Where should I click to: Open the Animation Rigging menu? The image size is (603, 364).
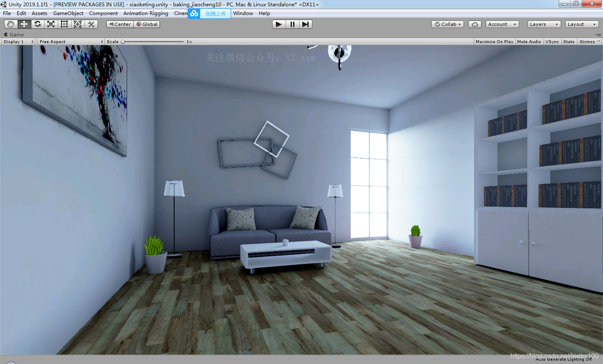pyautogui.click(x=146, y=13)
